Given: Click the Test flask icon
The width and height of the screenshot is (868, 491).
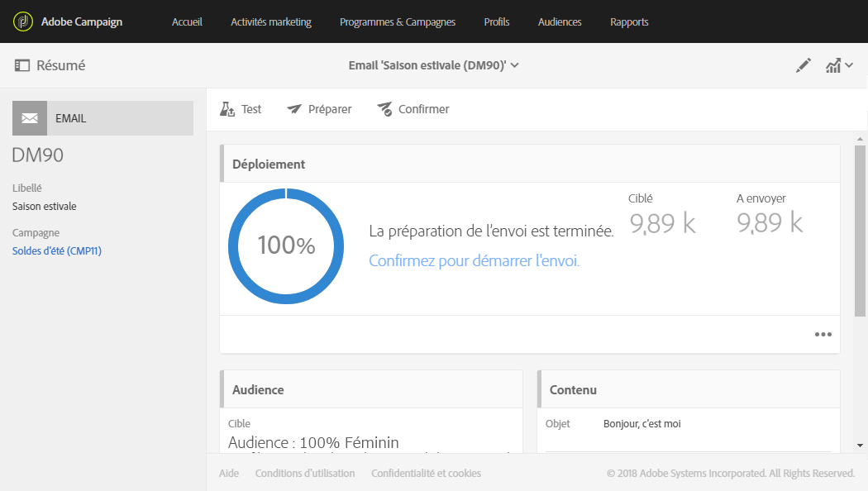Looking at the screenshot, I should [227, 109].
